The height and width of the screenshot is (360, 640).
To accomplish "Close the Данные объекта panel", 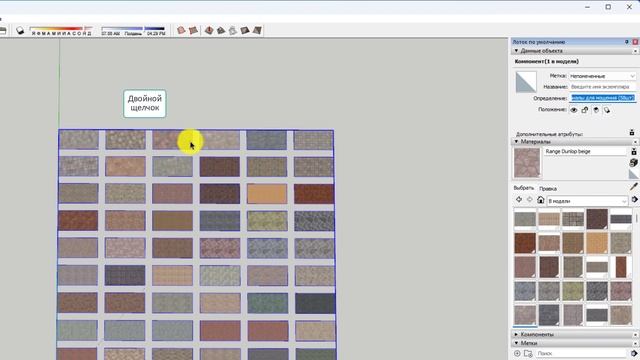I will (635, 51).
